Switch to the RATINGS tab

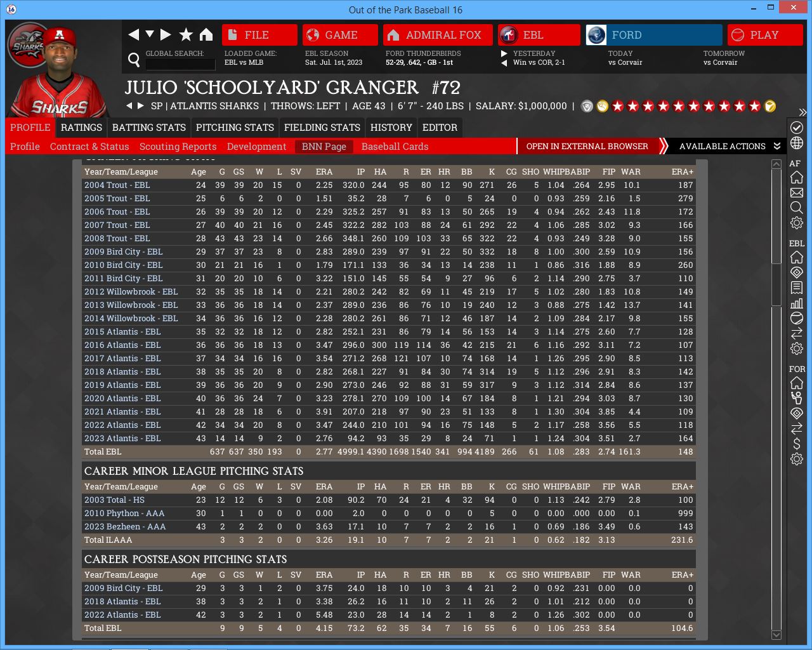(x=81, y=128)
